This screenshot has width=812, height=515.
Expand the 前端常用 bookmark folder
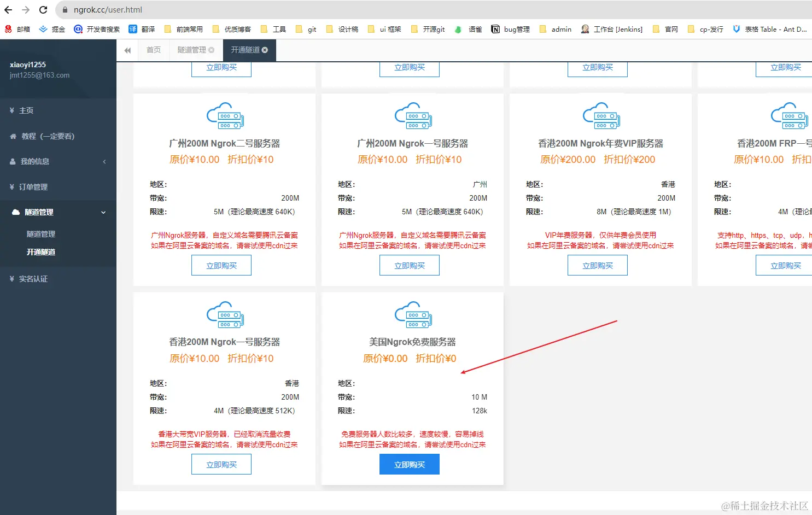[183, 29]
